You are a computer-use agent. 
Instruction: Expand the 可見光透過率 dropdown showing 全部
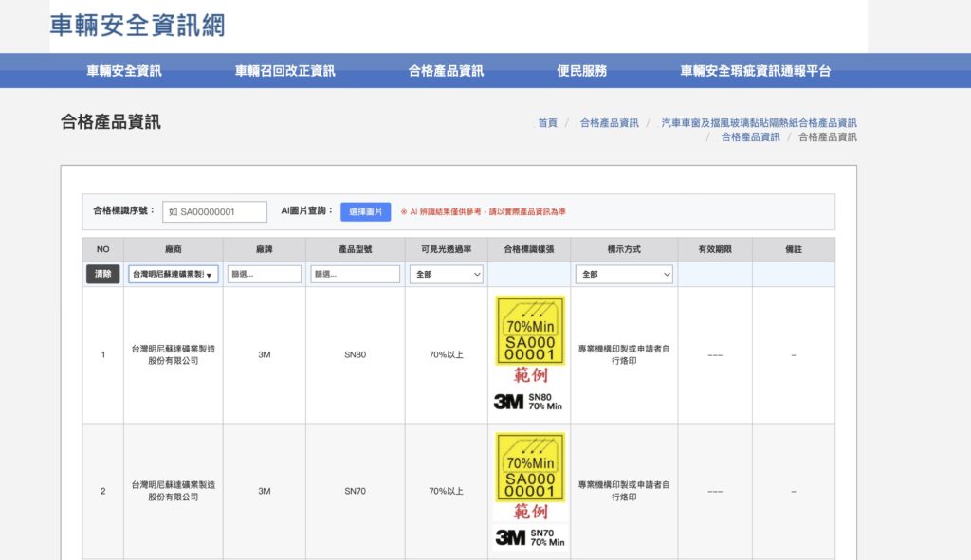click(446, 274)
